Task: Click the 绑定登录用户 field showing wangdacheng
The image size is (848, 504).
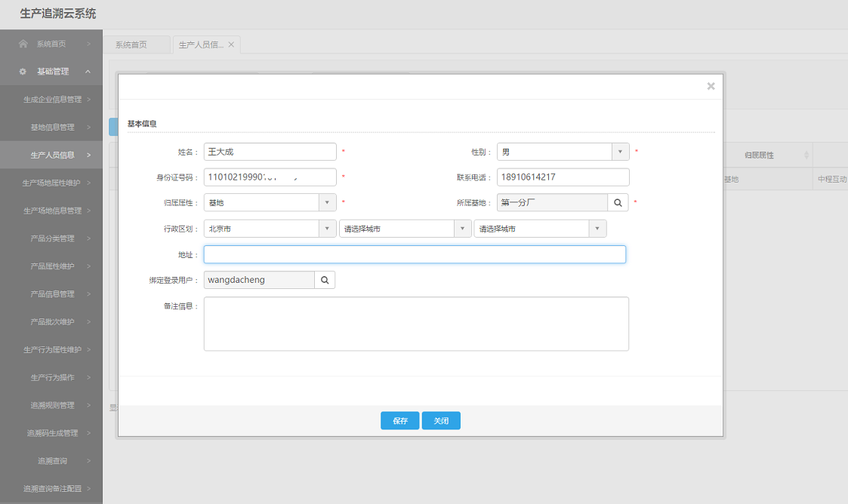Action: point(259,280)
